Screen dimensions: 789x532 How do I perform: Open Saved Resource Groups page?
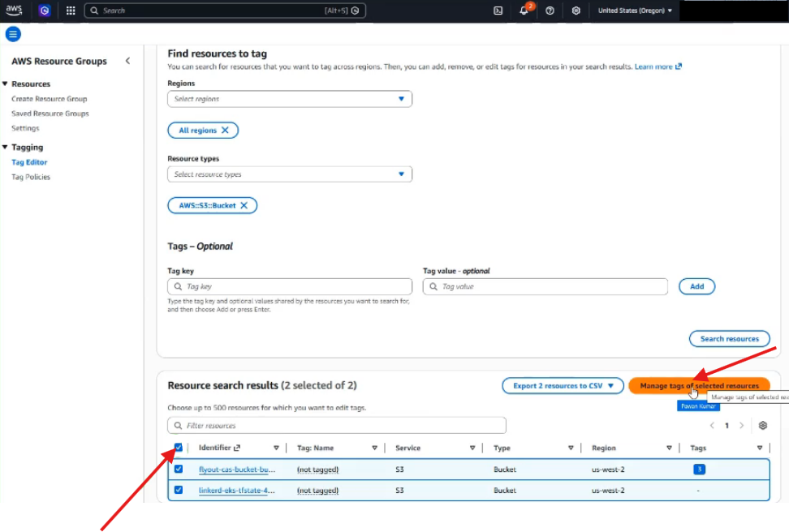[x=50, y=114]
